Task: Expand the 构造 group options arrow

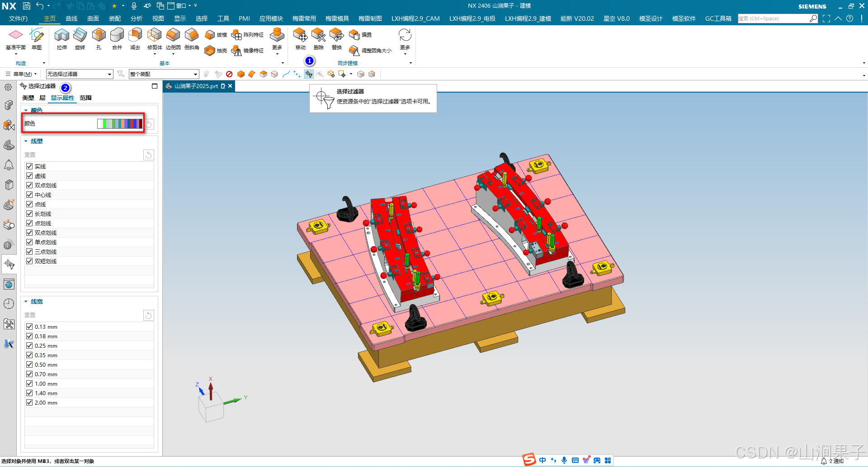Action: pyautogui.click(x=44, y=63)
